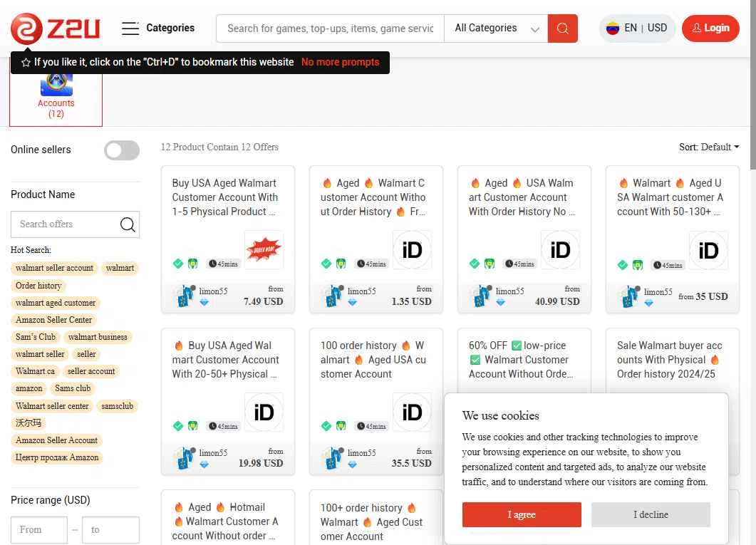
Task: Click limon55 avatar on 1.35 USD offer
Action: pos(333,296)
